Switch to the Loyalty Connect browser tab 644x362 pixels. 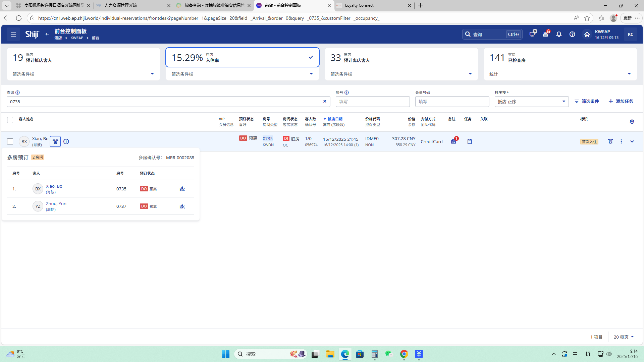(x=372, y=5)
